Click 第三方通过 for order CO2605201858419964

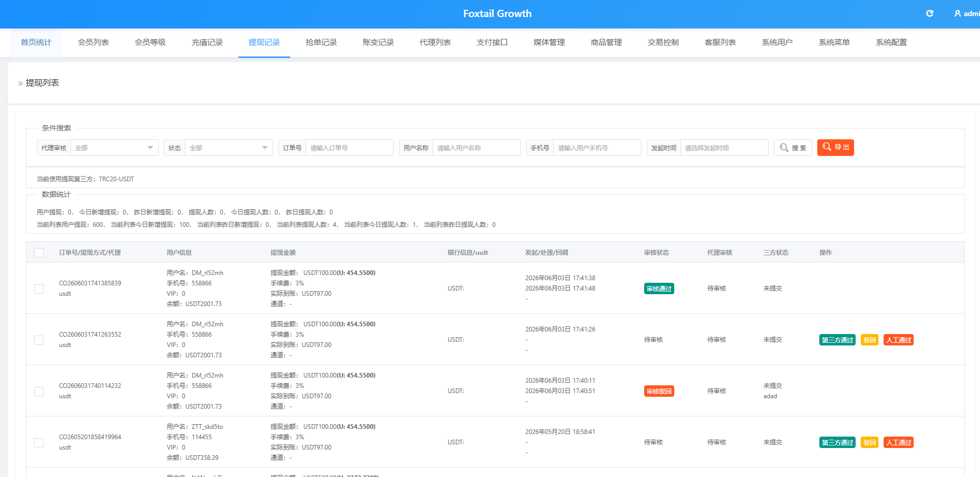coord(837,442)
